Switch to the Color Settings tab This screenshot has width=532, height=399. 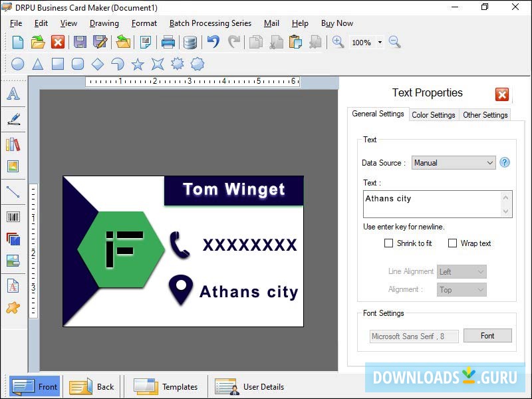[x=434, y=115]
